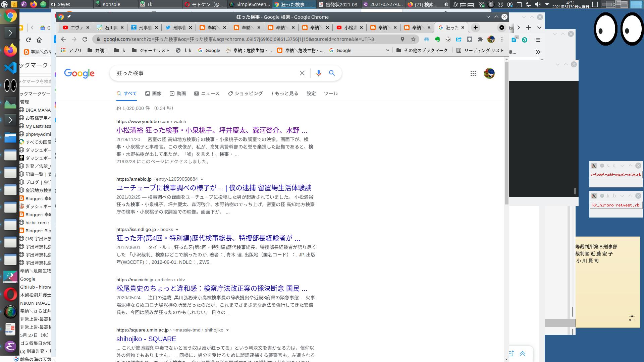Reload the Chrome page
Image resolution: width=644 pixels, height=362 pixels.
tap(85, 39)
